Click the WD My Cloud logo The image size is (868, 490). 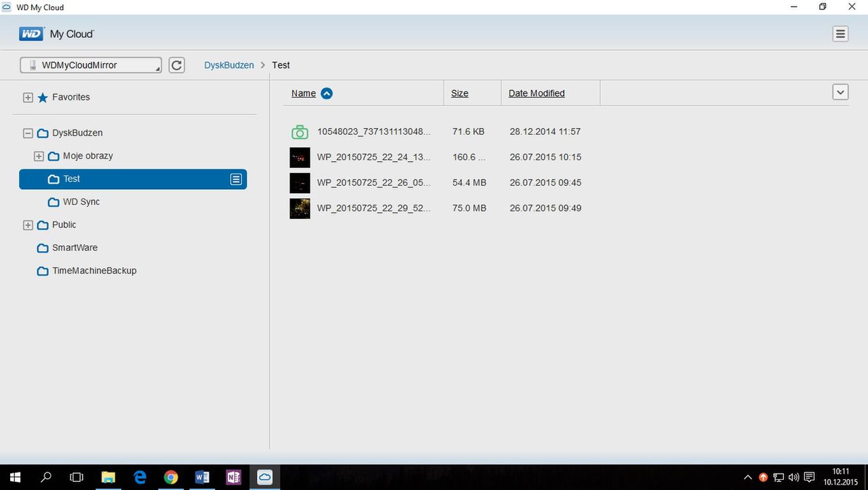click(x=57, y=34)
